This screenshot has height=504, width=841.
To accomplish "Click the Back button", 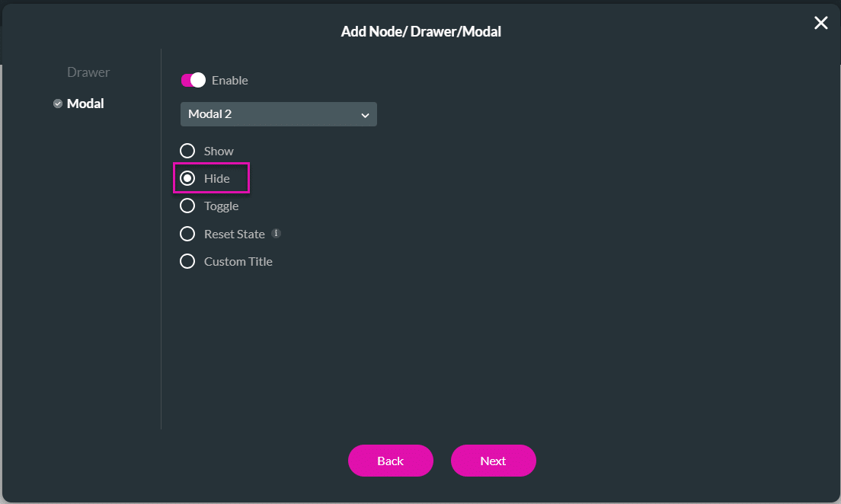I will 391,461.
